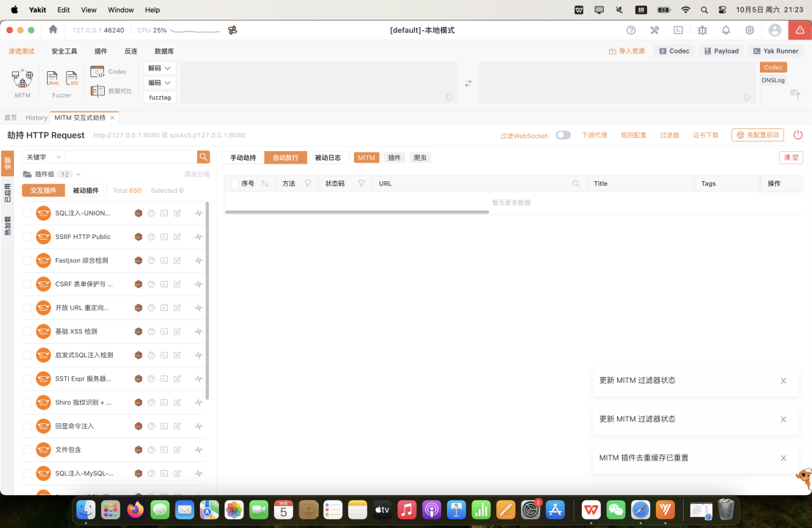Toggle the 过滤WebSocket switch

(563, 135)
